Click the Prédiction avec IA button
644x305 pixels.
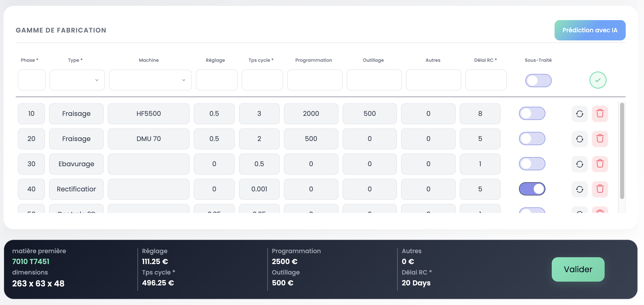tap(590, 30)
